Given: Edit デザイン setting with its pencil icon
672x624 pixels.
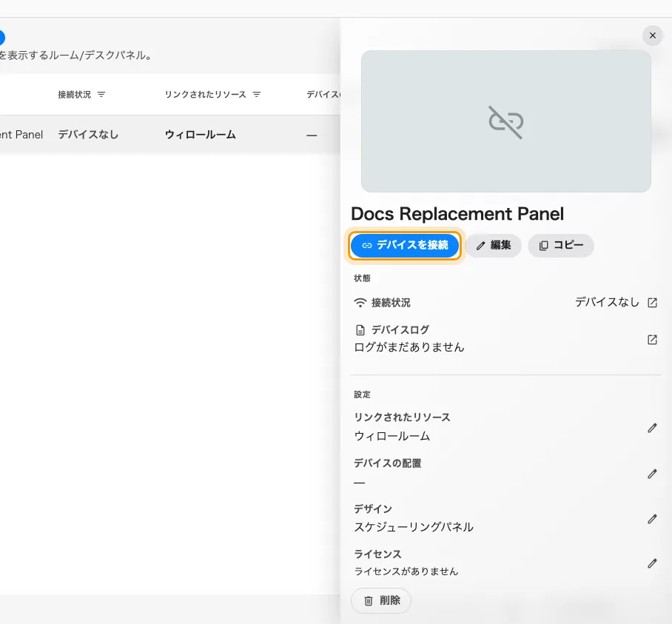Looking at the screenshot, I should coord(652,519).
